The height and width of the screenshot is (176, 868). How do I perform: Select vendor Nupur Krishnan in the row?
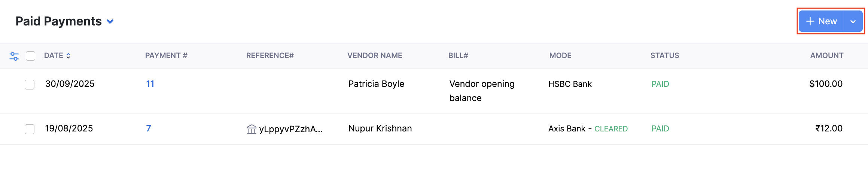click(x=380, y=128)
